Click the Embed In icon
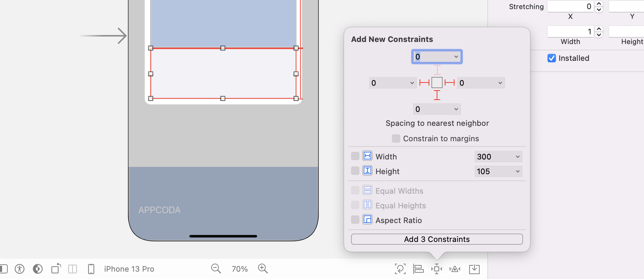The image size is (644, 279). tap(474, 269)
